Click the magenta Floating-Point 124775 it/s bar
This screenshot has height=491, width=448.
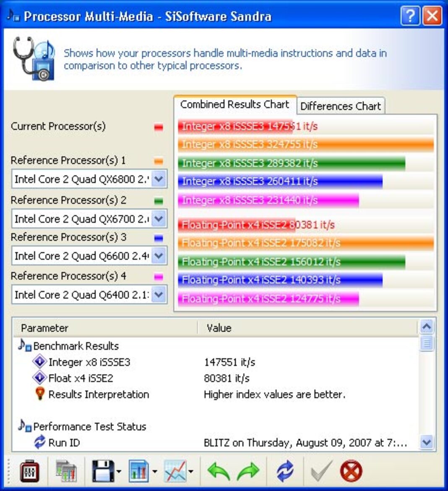[268, 299]
